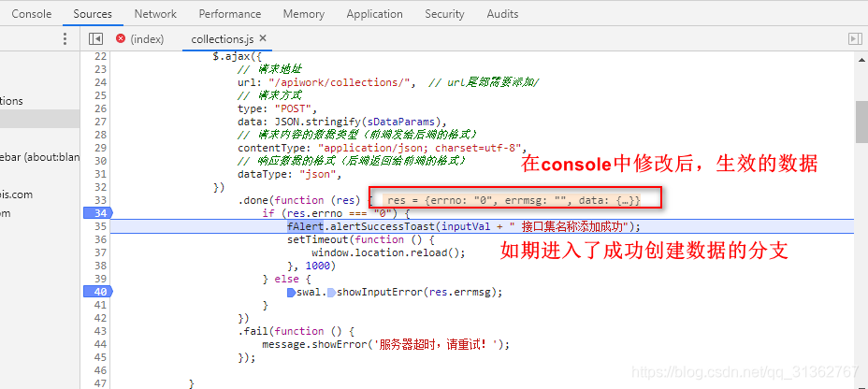Screen dimensions: 868x389
Task: Click the vertical scrollbar thumb in editor
Action: (x=861, y=122)
